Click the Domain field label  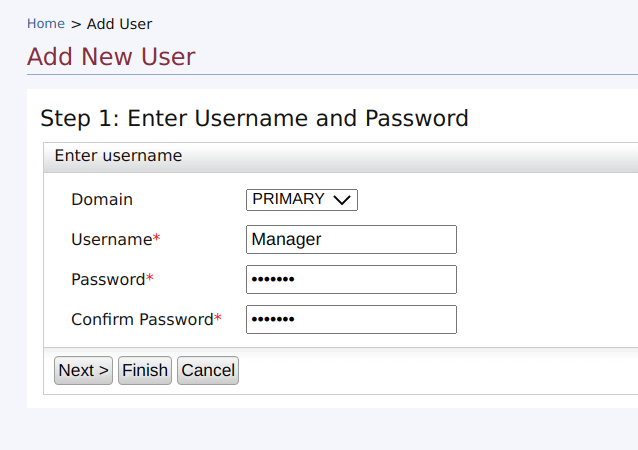(x=102, y=199)
